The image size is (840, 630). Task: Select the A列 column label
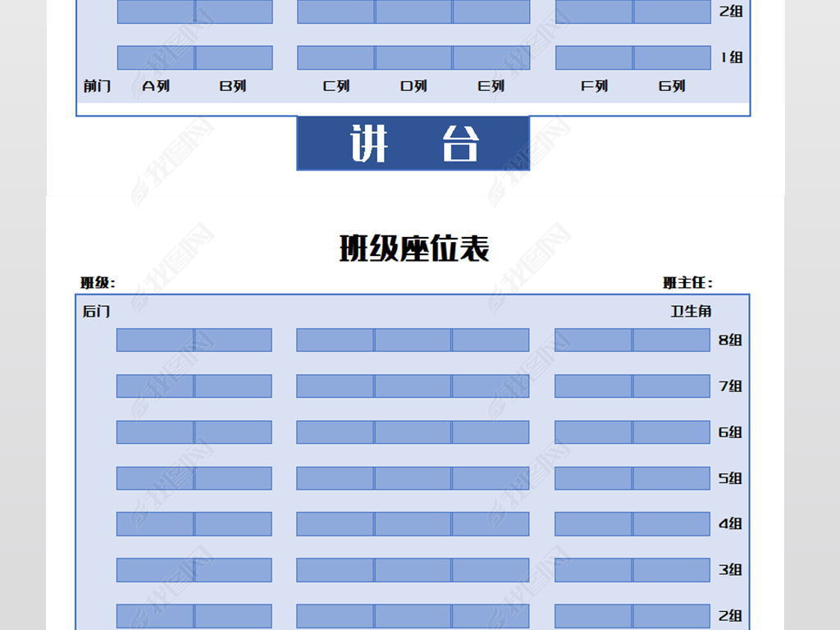click(x=156, y=86)
